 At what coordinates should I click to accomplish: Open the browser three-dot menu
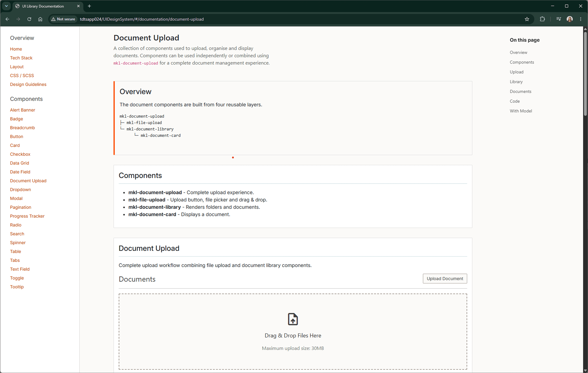[x=581, y=19]
